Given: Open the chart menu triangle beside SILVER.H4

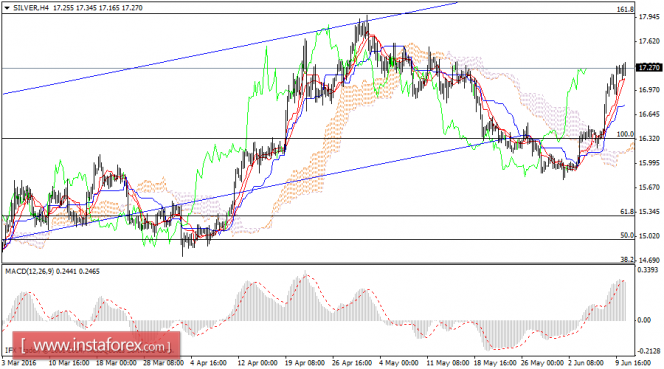Looking at the screenshot, I should click(x=7, y=8).
